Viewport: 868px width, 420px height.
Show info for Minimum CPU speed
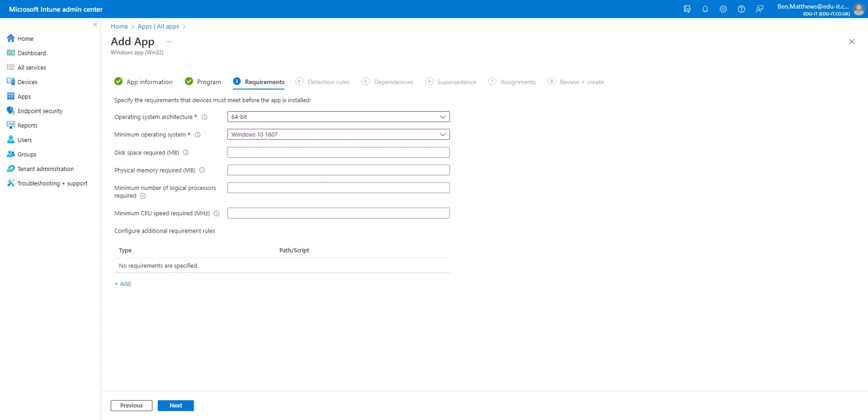[217, 214]
